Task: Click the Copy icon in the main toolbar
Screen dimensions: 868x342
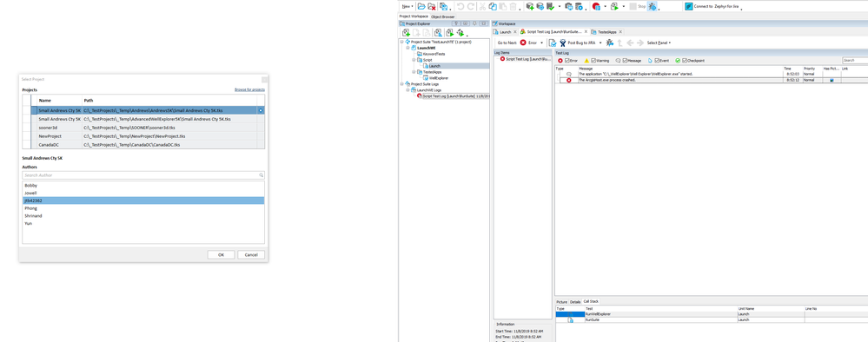Action: coord(493,7)
